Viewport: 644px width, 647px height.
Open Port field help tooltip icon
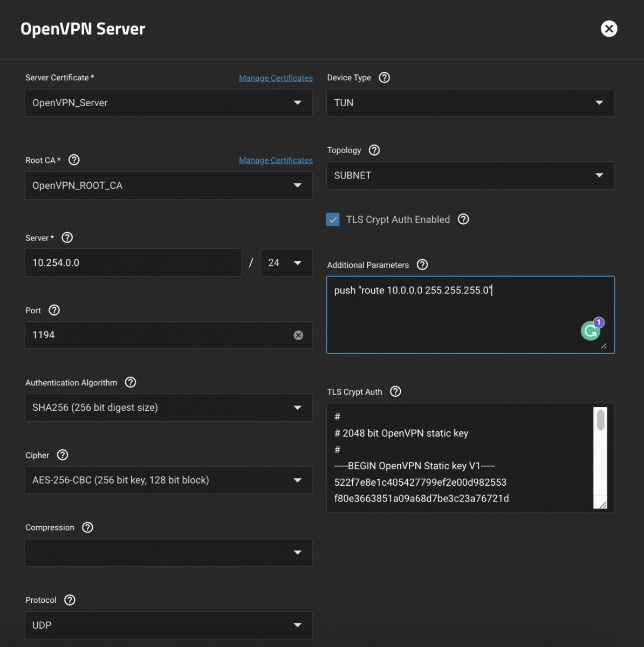point(54,311)
